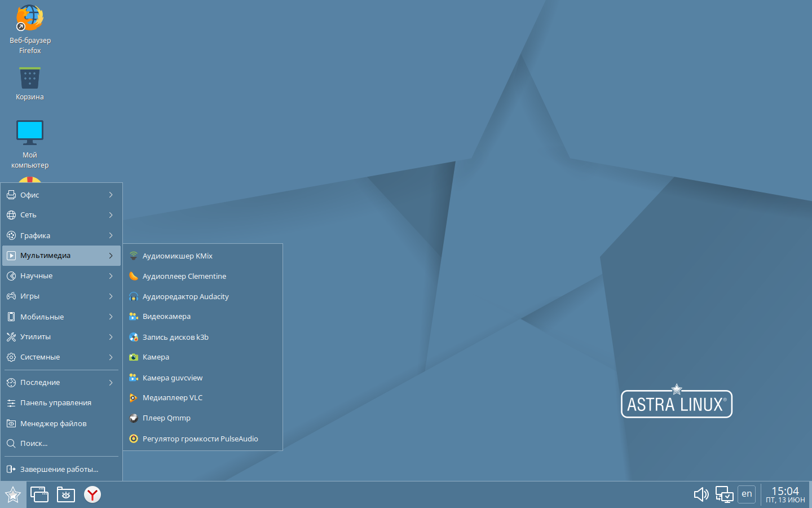This screenshot has height=508, width=812.
Task: Click the volume speaker tray icon
Action: 701,495
